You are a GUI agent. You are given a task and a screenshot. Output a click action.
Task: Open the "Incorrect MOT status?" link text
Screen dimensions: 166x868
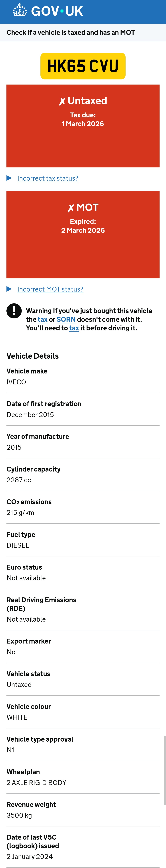pos(50,289)
